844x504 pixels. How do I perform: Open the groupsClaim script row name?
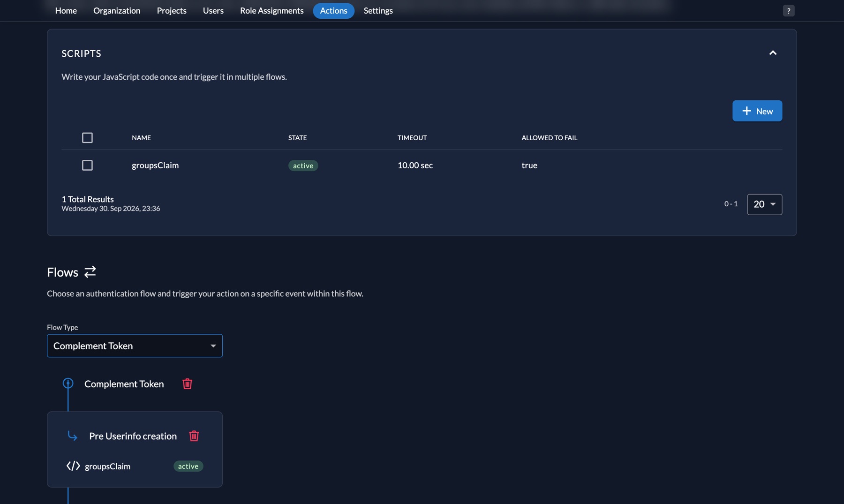[x=155, y=165]
